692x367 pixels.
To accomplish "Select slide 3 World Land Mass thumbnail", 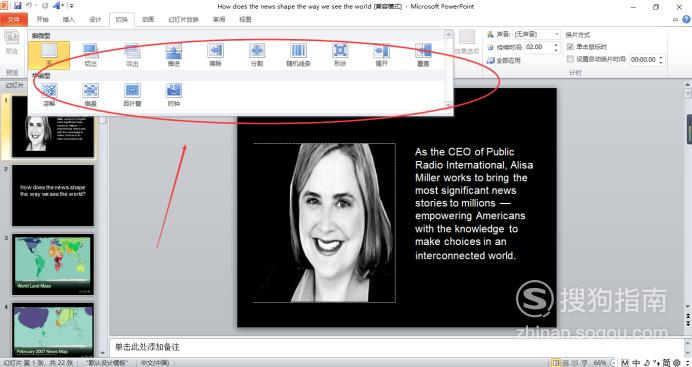I will click(53, 264).
